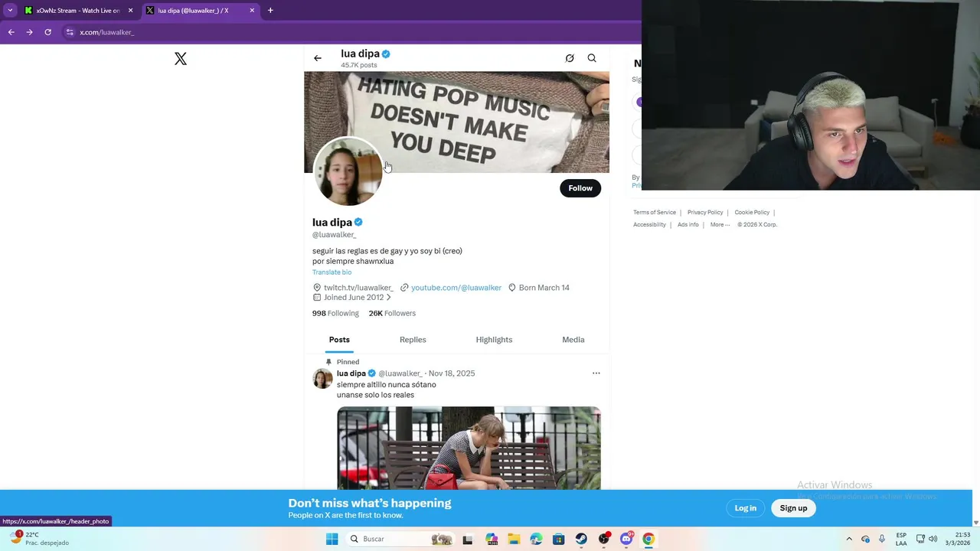Click @luawalker_ handle in pinned post

(400, 373)
